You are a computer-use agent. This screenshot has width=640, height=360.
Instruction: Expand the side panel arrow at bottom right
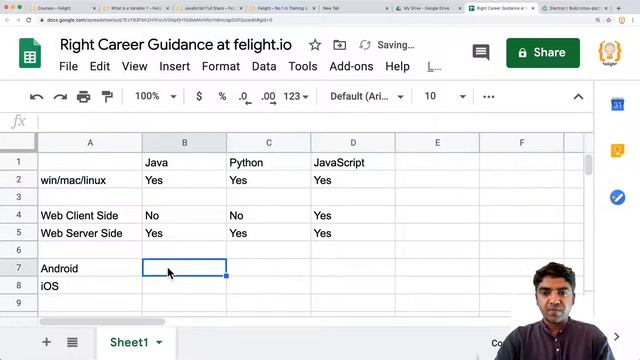617,337
